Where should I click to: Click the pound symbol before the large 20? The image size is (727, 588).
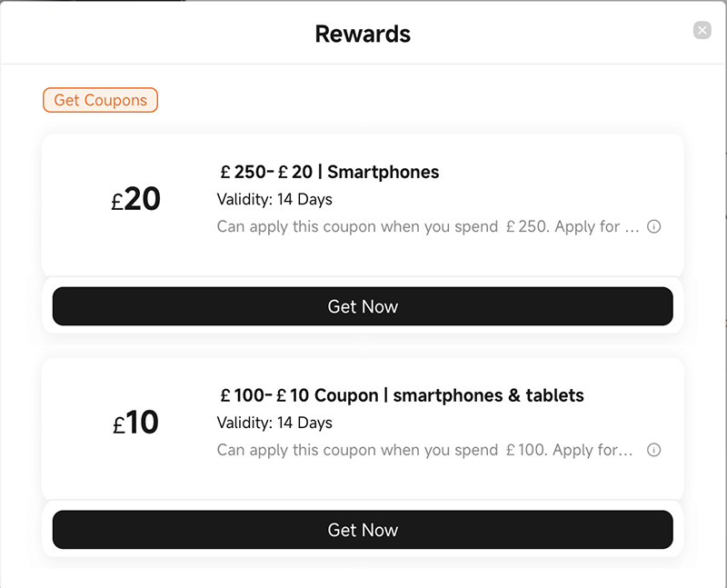pyautogui.click(x=117, y=203)
